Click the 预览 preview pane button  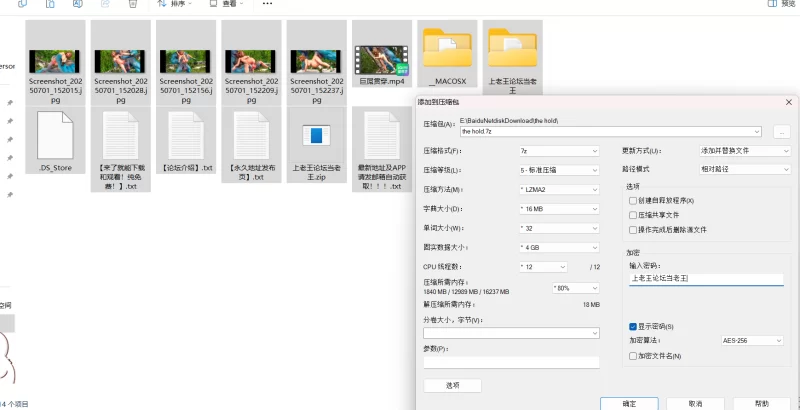pyautogui.click(x=783, y=4)
